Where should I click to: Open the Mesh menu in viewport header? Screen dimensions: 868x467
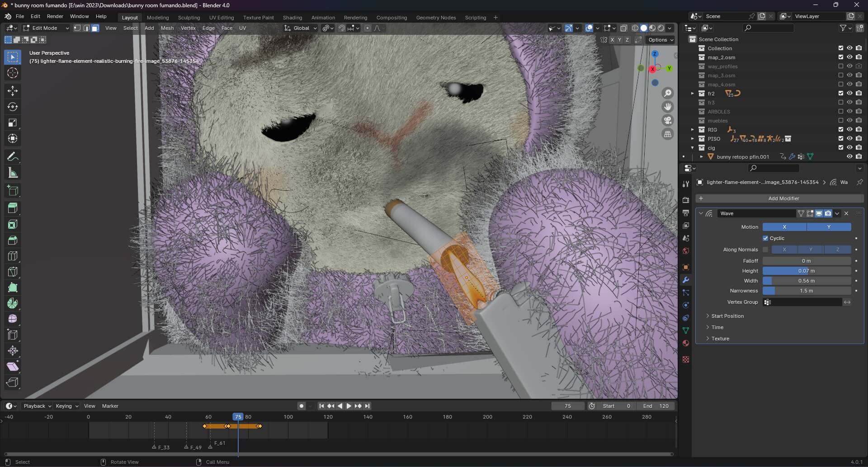tap(167, 28)
